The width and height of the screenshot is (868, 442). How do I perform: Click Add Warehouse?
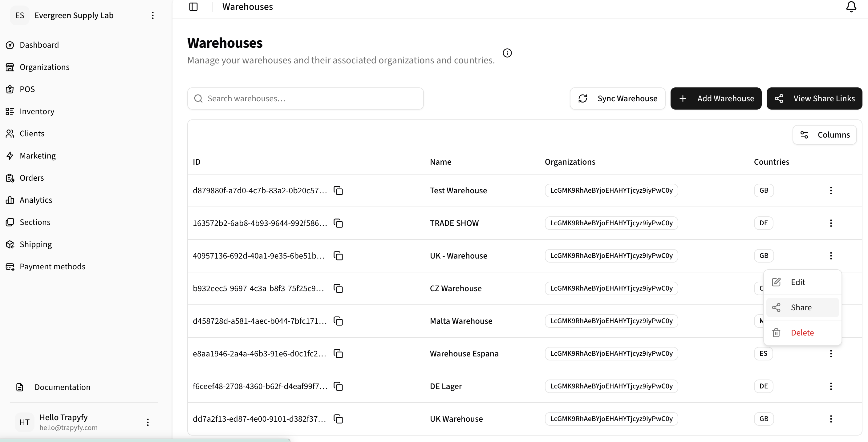pos(716,98)
